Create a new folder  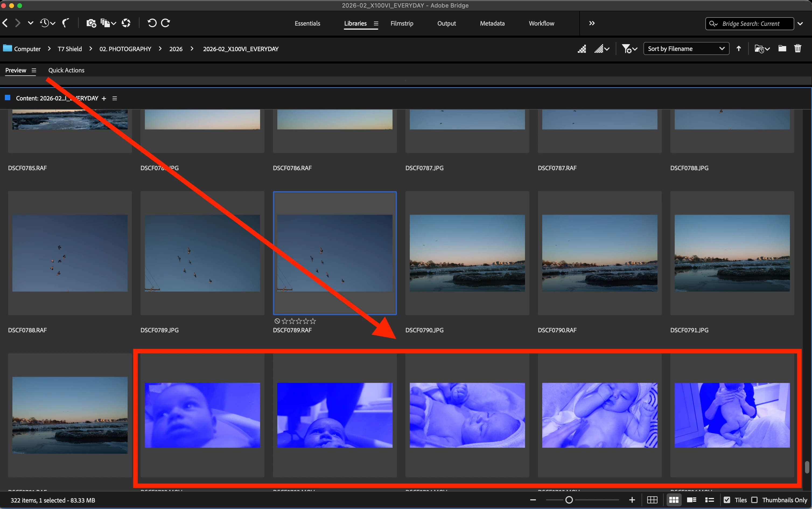click(x=782, y=49)
